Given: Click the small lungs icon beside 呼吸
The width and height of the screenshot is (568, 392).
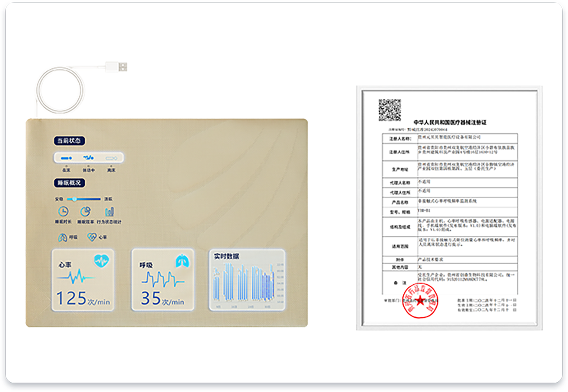Looking at the screenshot, I should (x=62, y=237).
